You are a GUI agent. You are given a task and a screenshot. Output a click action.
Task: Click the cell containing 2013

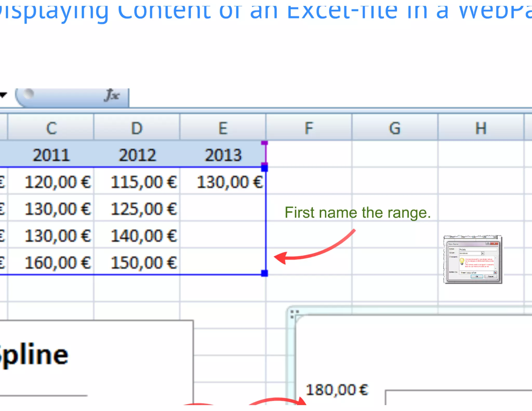tap(223, 155)
